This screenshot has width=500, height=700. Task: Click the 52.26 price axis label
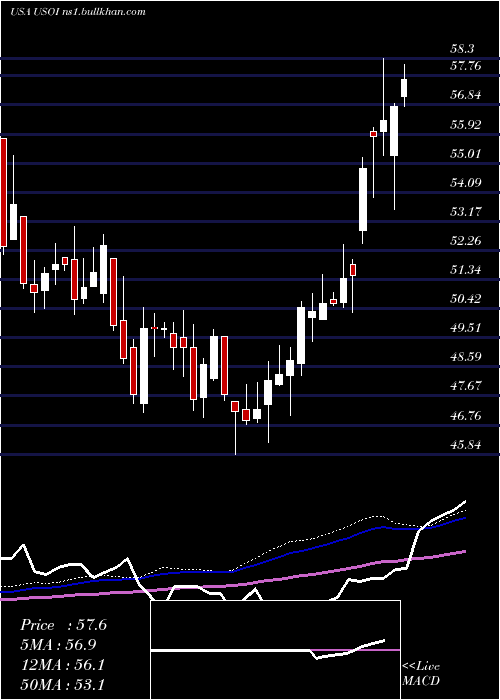pos(467,241)
